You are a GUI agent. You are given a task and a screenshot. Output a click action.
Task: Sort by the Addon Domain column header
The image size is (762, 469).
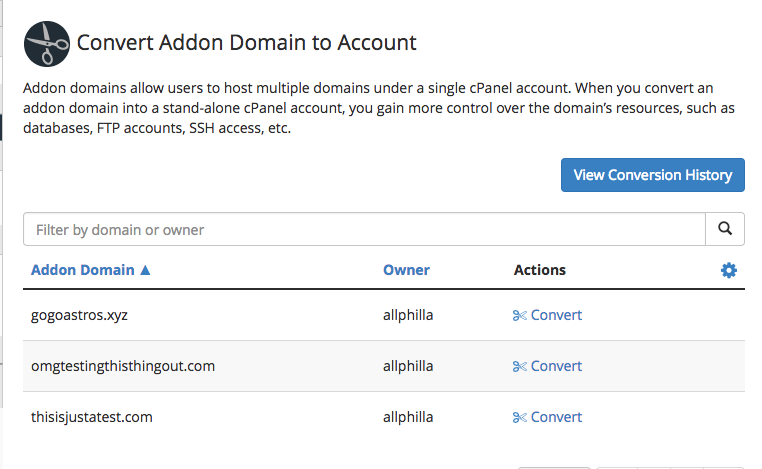tap(84, 270)
